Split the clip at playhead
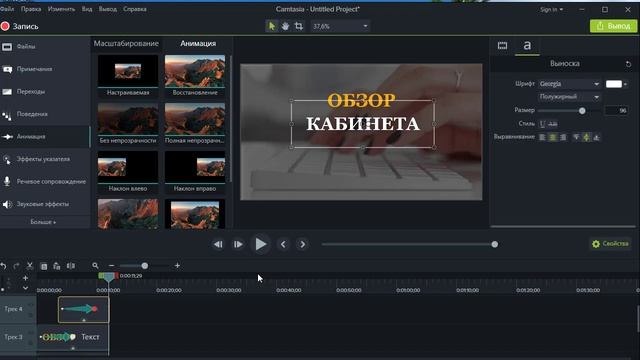Image resolution: width=640 pixels, height=360 pixels. pos(71,266)
